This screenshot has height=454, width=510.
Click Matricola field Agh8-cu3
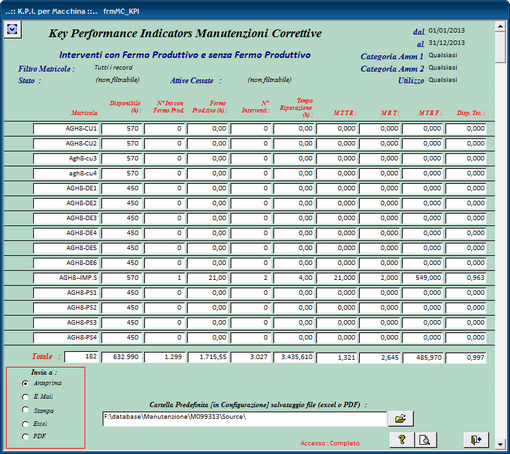tap(66, 159)
